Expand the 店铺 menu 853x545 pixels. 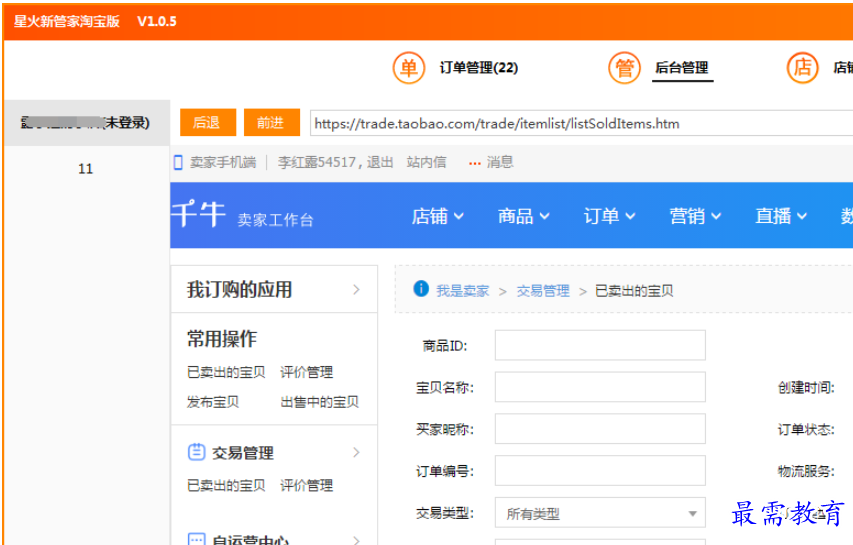pos(437,216)
